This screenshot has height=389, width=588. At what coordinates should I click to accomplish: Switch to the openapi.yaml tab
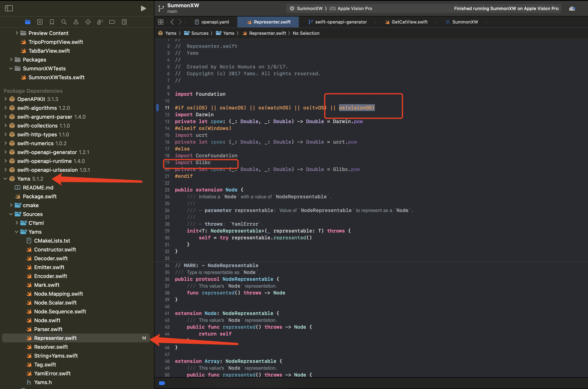click(x=215, y=22)
